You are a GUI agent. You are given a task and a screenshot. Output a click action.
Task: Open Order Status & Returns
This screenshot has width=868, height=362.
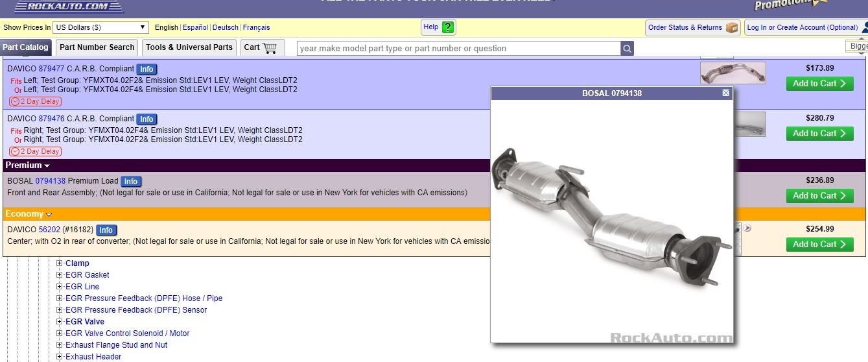click(693, 27)
